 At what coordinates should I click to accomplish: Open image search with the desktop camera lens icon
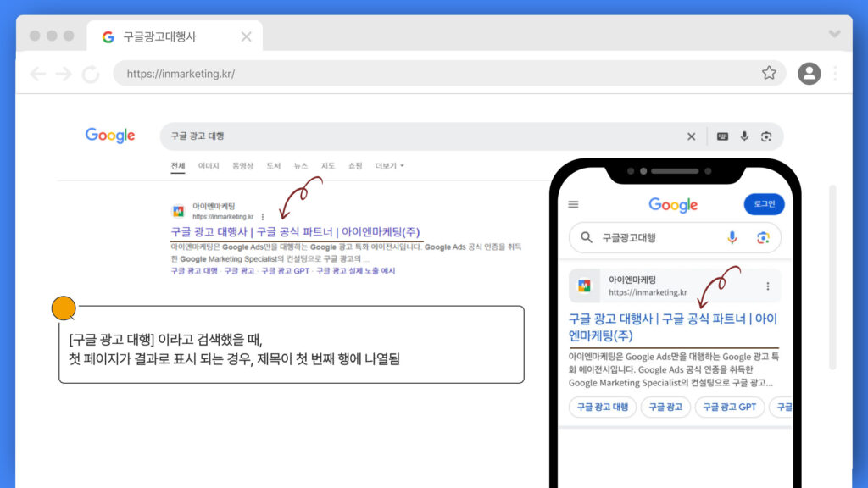766,136
